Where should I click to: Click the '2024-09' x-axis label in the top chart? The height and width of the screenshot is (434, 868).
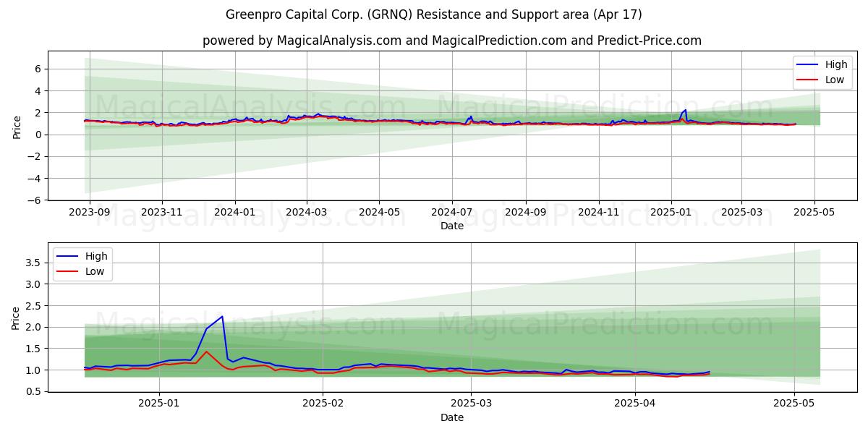click(x=525, y=213)
